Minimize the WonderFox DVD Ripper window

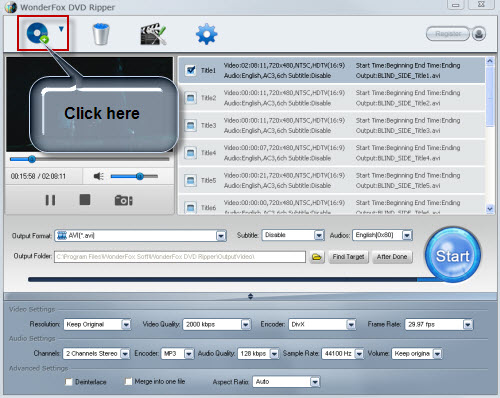coord(455,5)
